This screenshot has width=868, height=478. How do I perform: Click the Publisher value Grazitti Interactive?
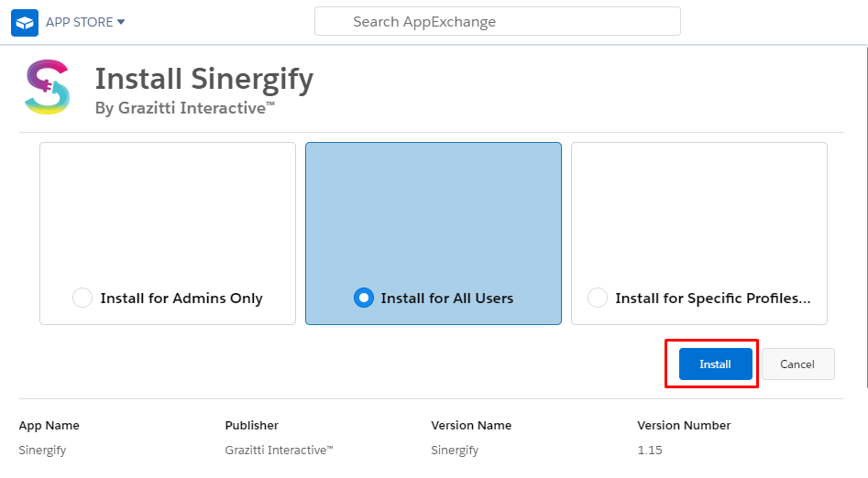[279, 450]
